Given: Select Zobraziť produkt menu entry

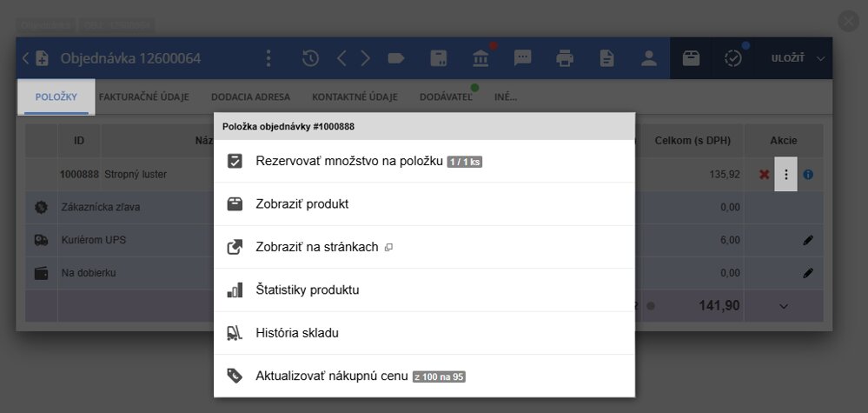Looking at the screenshot, I should tap(424, 204).
